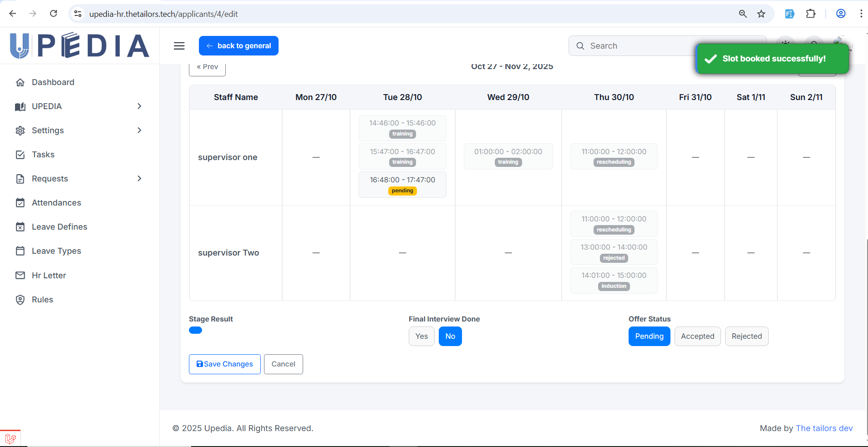Expand the Requests submenu chevron
868x447 pixels.
point(139,179)
